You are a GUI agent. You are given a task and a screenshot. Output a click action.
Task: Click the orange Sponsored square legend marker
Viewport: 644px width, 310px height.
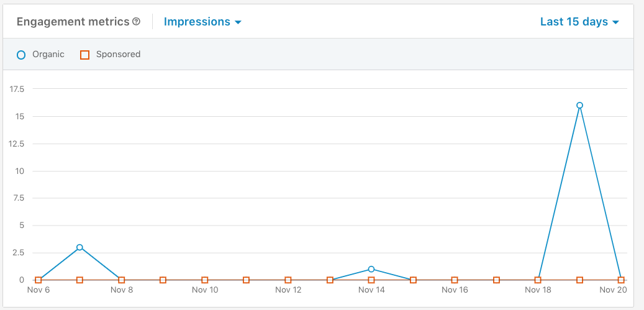[84, 55]
